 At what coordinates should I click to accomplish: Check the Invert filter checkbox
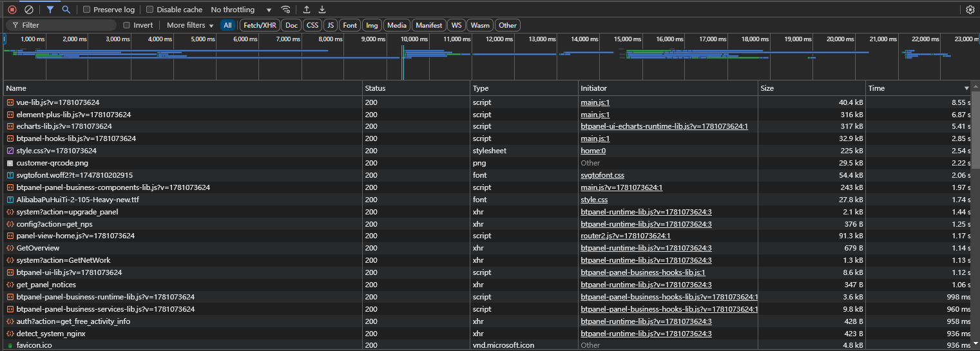127,25
